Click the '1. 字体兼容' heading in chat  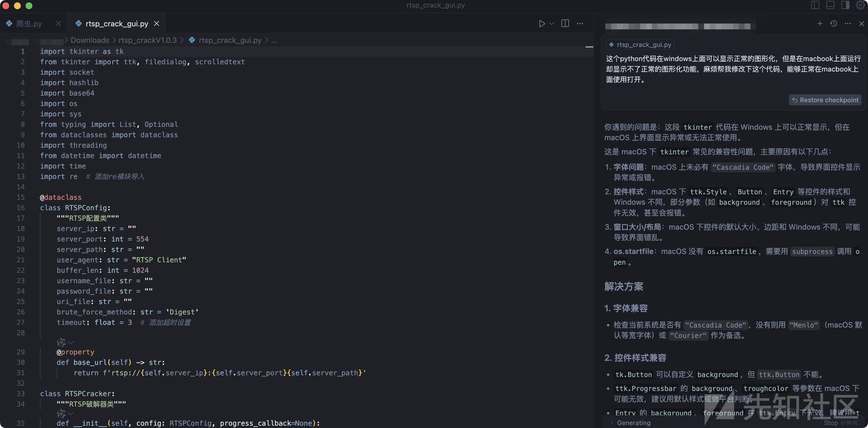(626, 308)
